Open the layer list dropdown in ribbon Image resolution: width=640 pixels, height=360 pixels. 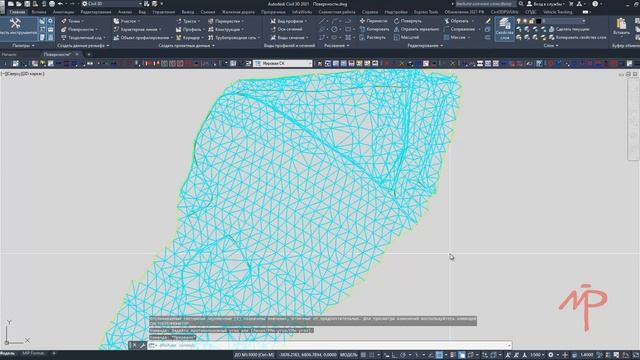[x=584, y=21]
